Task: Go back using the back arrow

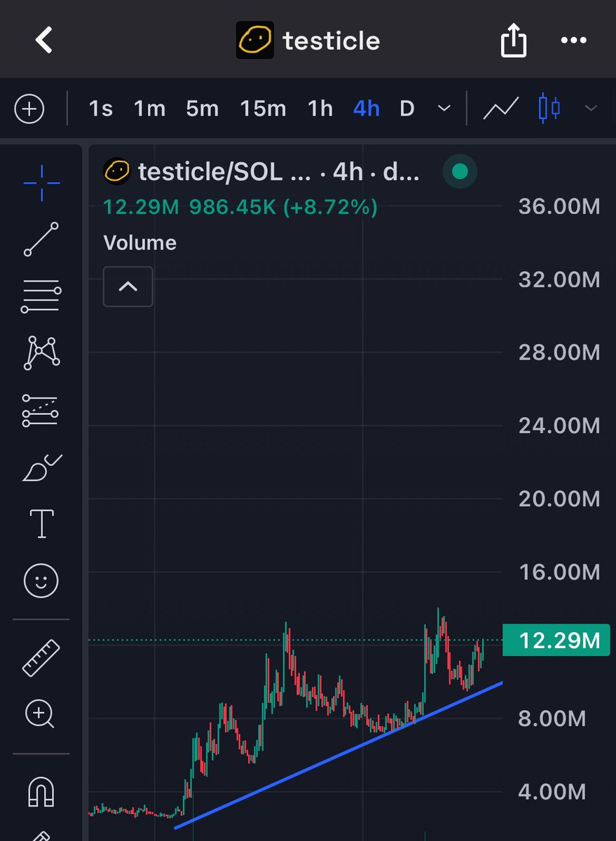Action: pos(44,40)
